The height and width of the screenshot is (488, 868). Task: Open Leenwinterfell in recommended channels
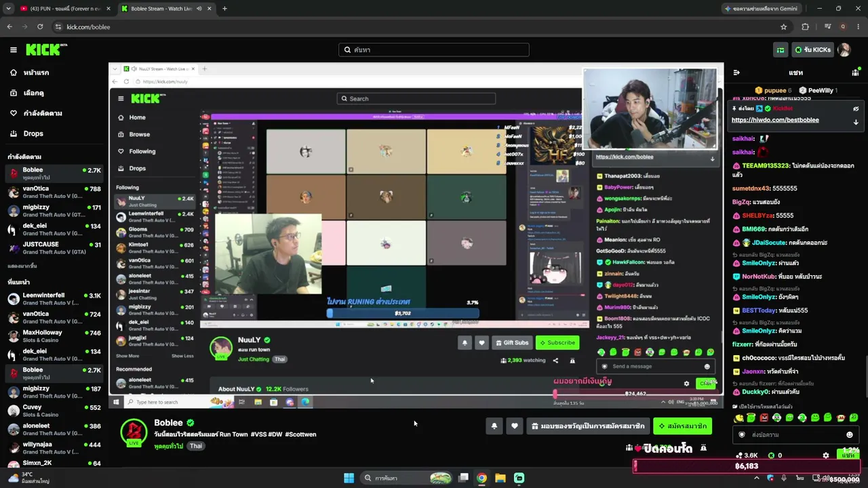pyautogui.click(x=54, y=299)
